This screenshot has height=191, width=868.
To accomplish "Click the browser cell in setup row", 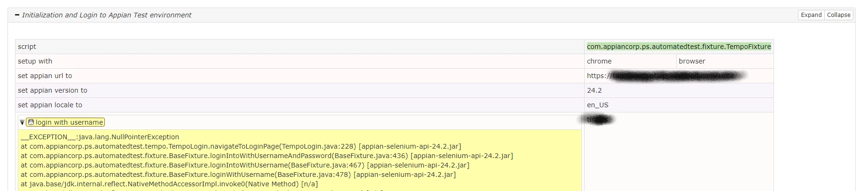I will coord(725,61).
